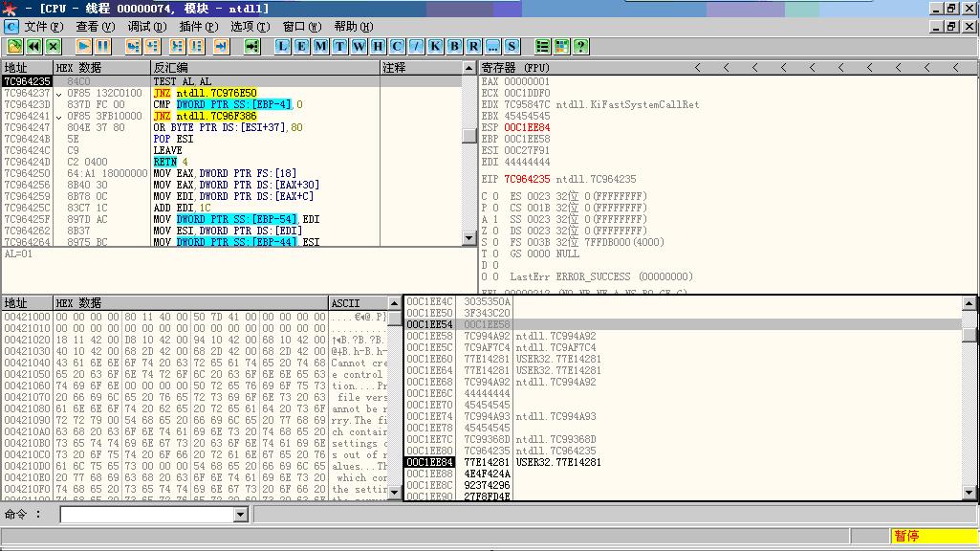This screenshot has height=551, width=980.
Task: Open Memory map with M icon
Action: tap(320, 46)
